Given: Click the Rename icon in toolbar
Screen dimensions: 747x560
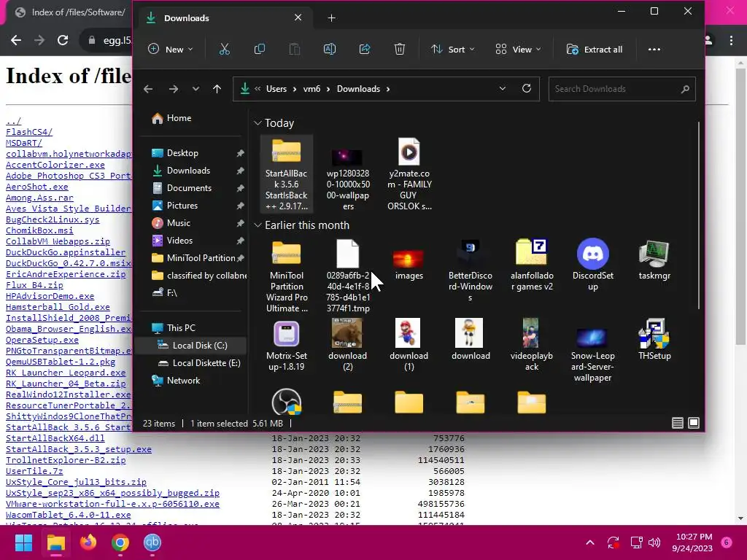Looking at the screenshot, I should 330,49.
